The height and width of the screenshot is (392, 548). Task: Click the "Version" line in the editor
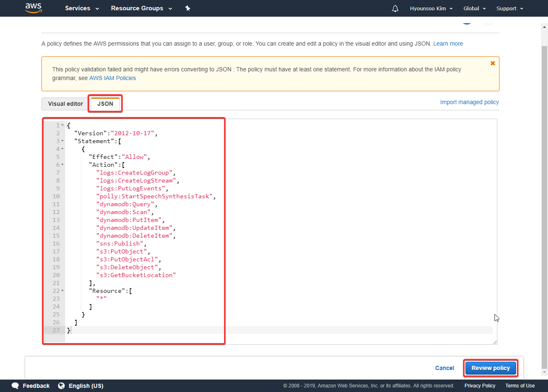116,133
